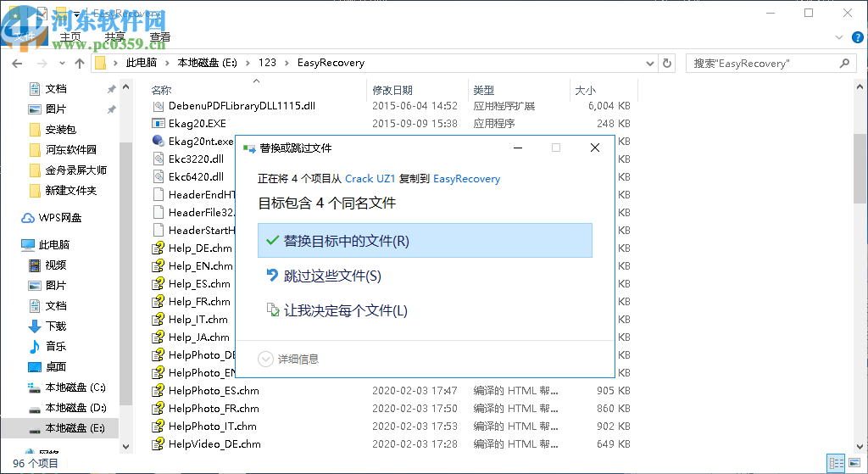Select the HelpPhoto_FR.chm file

click(214, 408)
